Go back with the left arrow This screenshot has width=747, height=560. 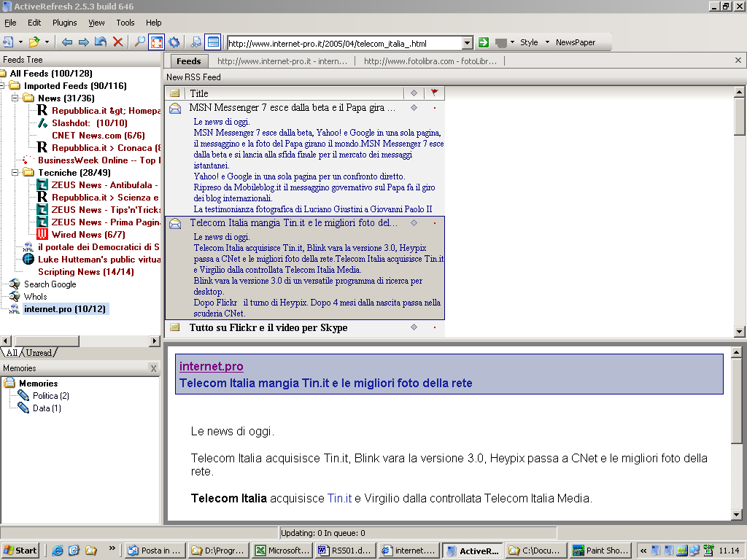pyautogui.click(x=66, y=42)
